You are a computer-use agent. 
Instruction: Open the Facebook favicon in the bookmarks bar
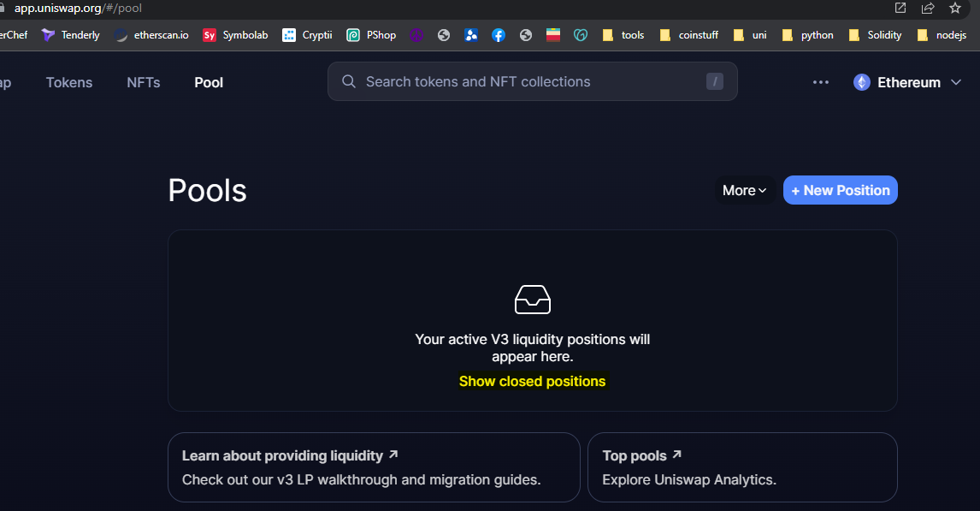tap(499, 35)
